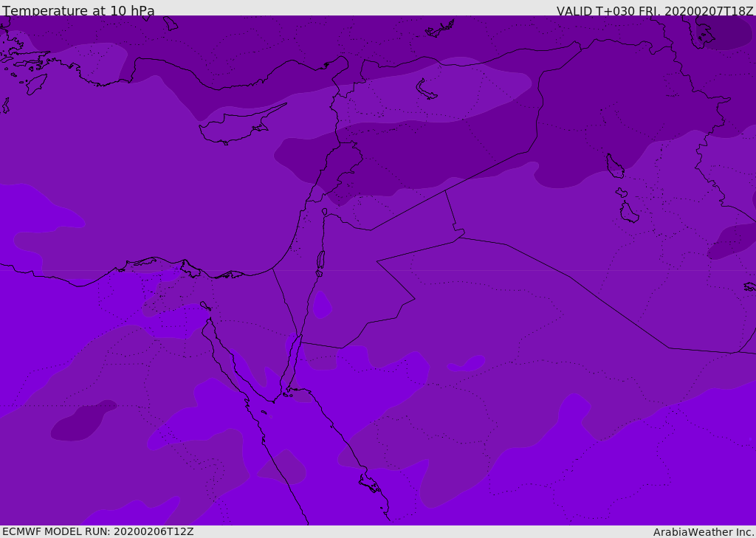This screenshot has width=756, height=538.
Task: Click the 'Temperature at 10 hPa' title text
Action: click(78, 10)
